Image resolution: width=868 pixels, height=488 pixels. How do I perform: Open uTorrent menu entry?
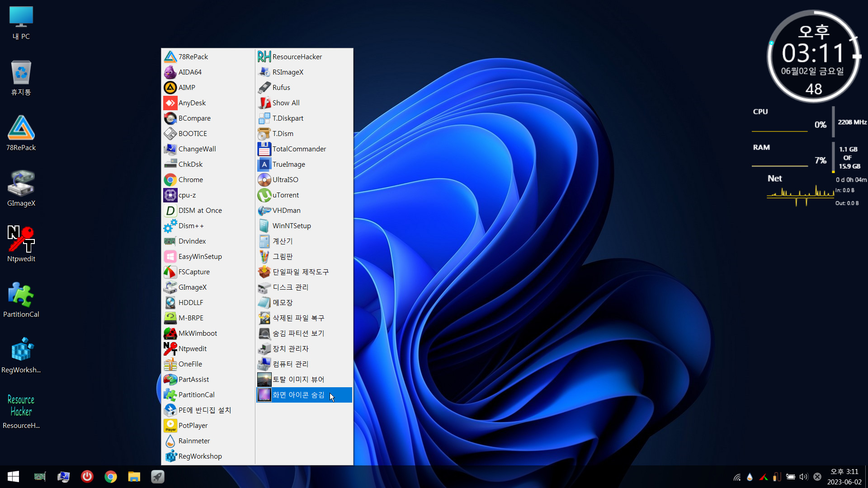(x=304, y=195)
